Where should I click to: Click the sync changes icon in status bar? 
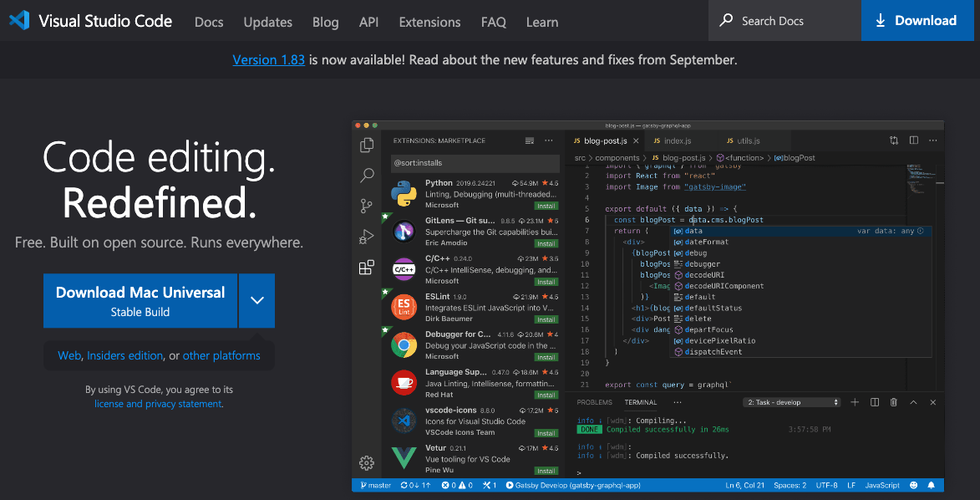pos(415,485)
